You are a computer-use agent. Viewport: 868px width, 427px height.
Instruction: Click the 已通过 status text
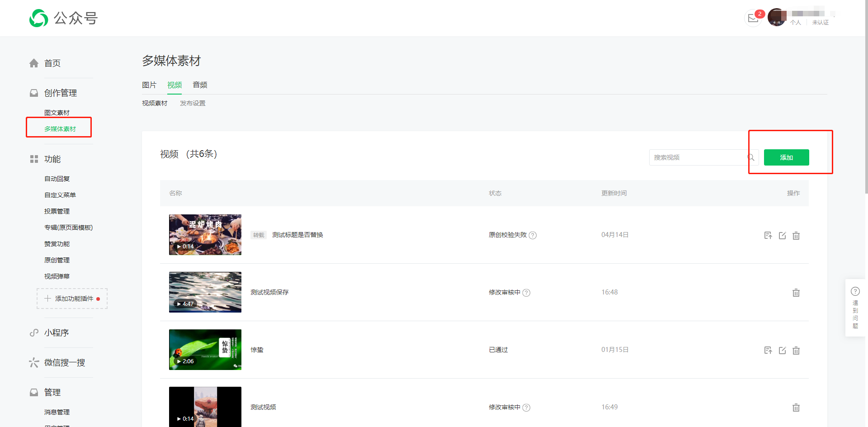pos(498,350)
